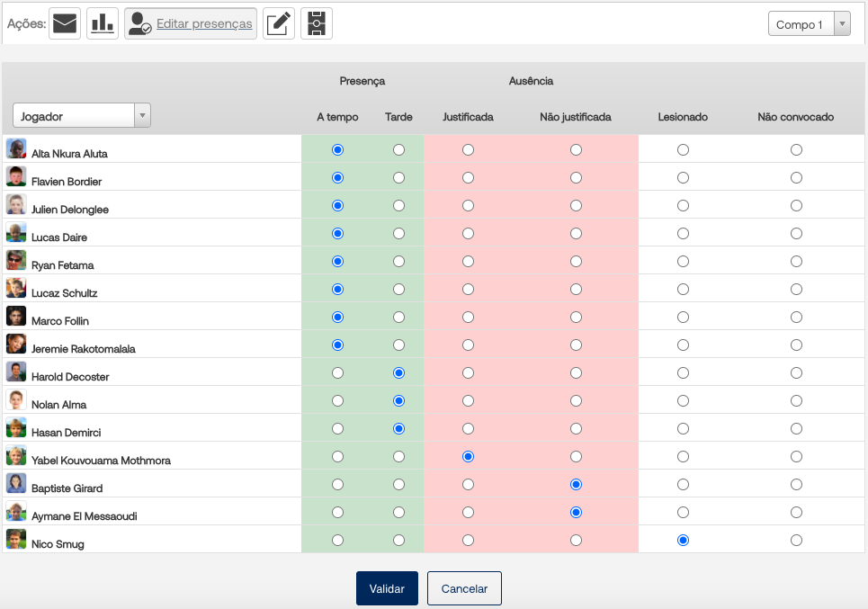
Task: Select Não justificada for Yabel Kouvouama Mothmora
Action: [576, 457]
